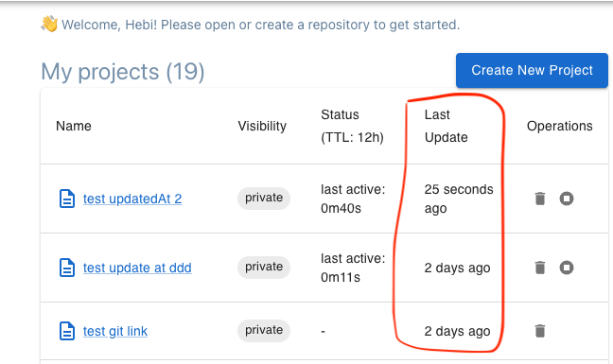Click the 'Visibility' column header
Screen dimensions: 613x364
pos(262,126)
